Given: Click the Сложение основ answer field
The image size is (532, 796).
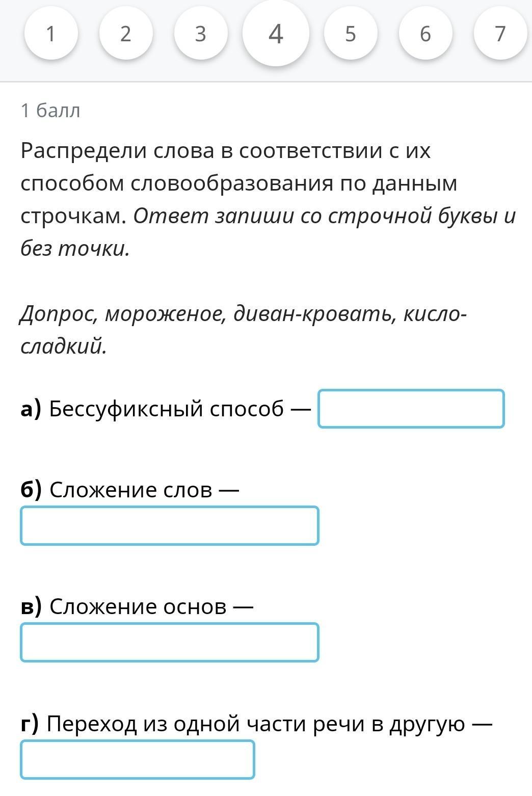Looking at the screenshot, I should pyautogui.click(x=169, y=642).
